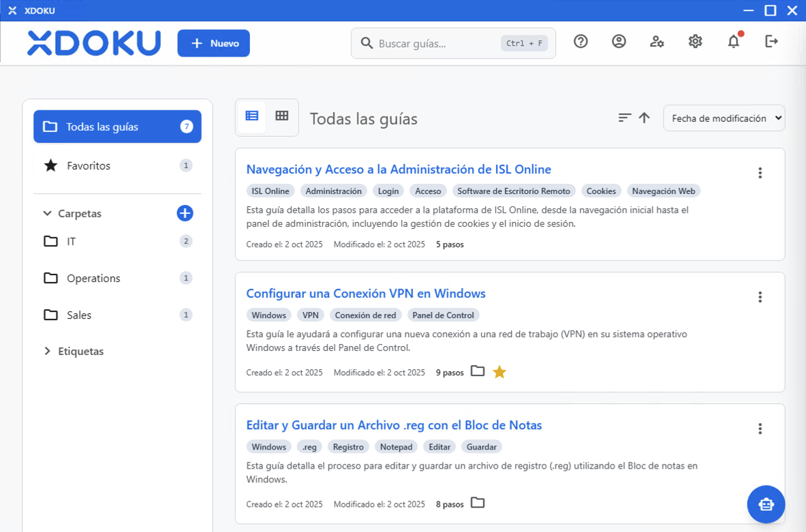Open the help question mark icon
The image size is (806, 532).
tap(580, 42)
